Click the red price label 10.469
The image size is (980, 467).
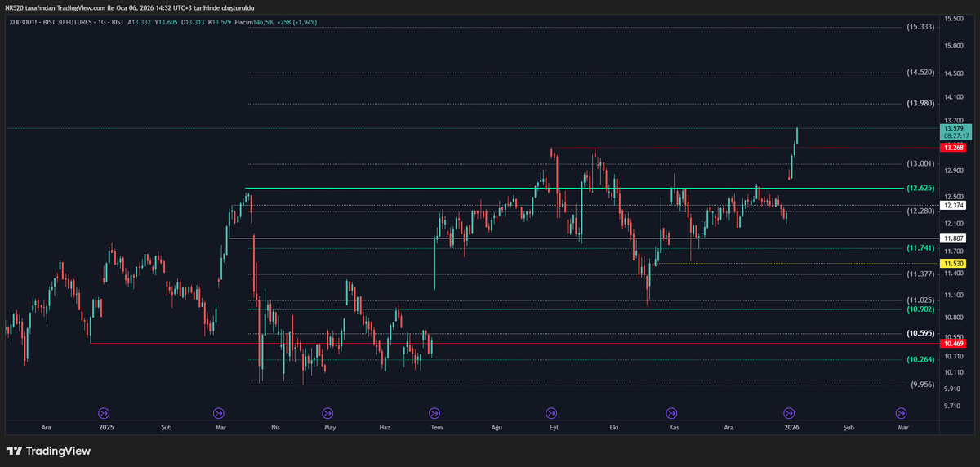[953, 344]
